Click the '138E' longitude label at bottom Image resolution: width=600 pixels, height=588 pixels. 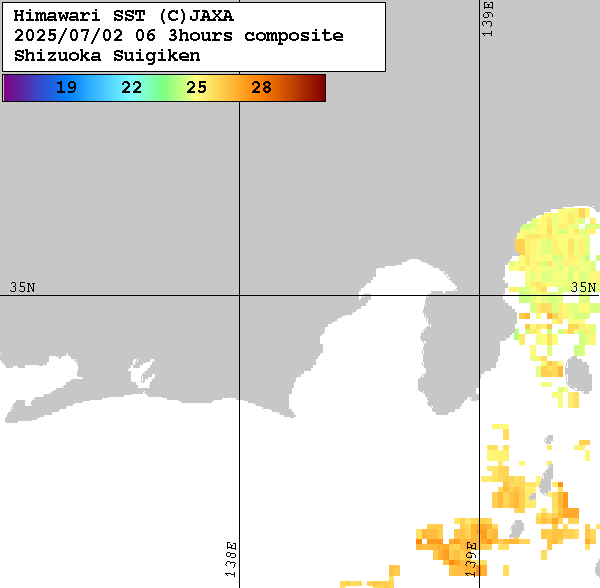click(x=231, y=559)
